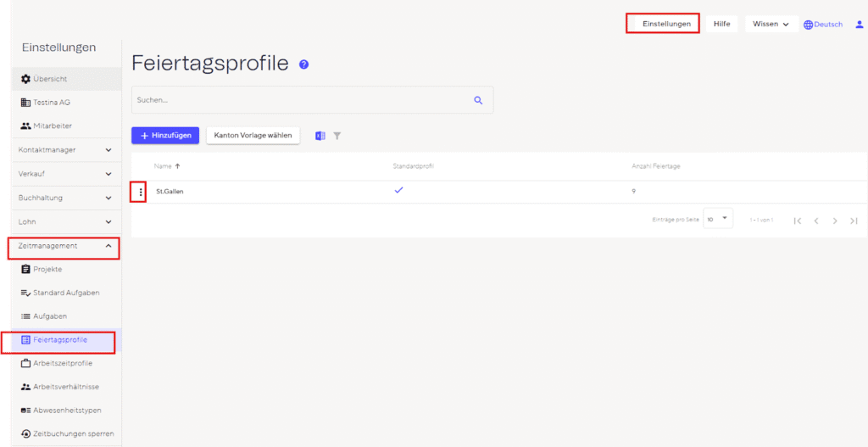
Task: Open the filter funnel icon
Action: (x=337, y=136)
